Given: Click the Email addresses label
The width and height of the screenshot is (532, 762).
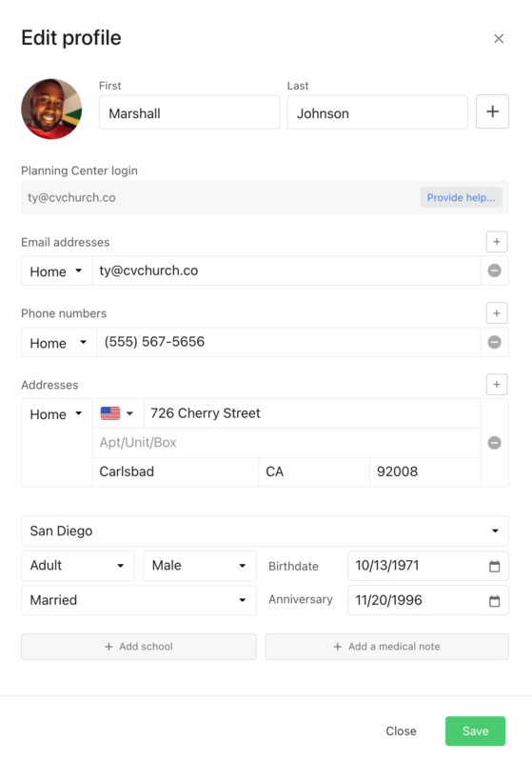Looking at the screenshot, I should (x=66, y=242).
